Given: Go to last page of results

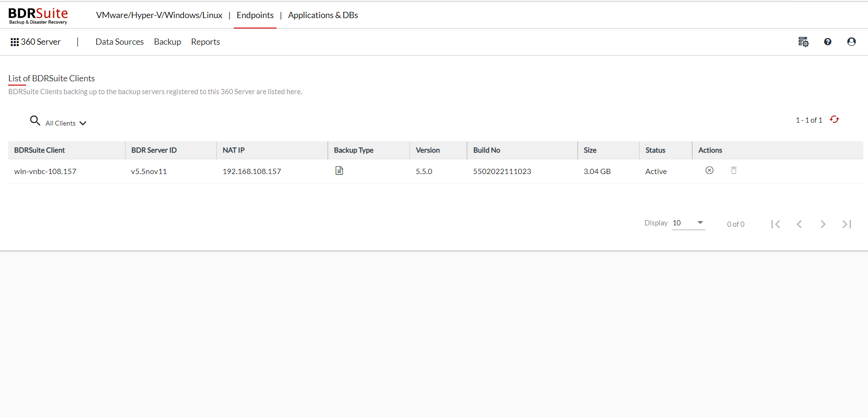Looking at the screenshot, I should 847,224.
